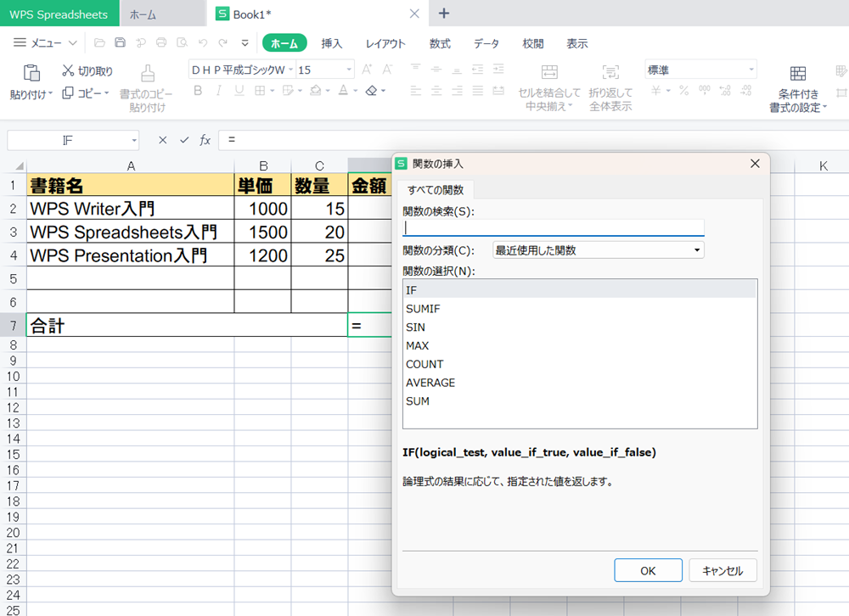Click the 書式のコピー format painter icon
This screenshot has height=616, width=849.
tap(147, 73)
